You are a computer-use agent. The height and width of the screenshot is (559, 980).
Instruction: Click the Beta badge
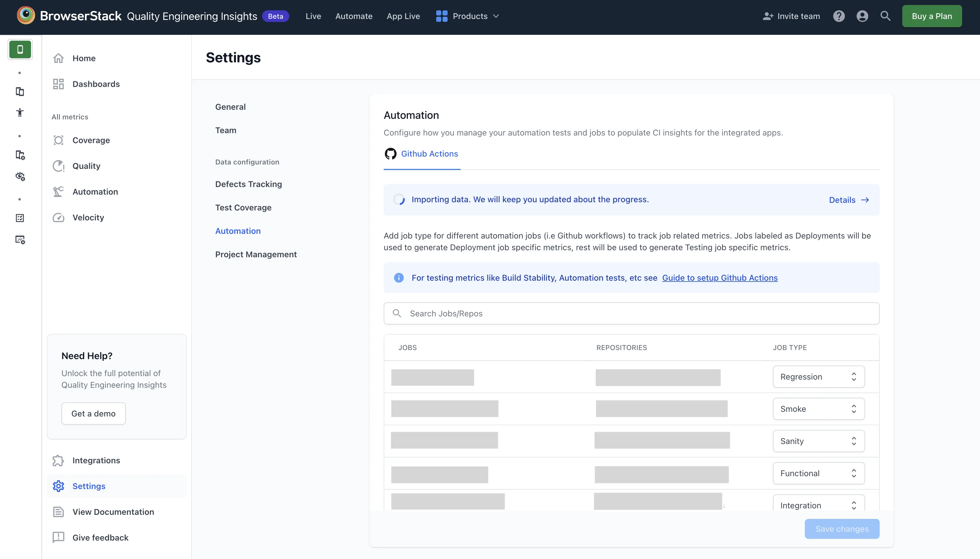pos(275,16)
